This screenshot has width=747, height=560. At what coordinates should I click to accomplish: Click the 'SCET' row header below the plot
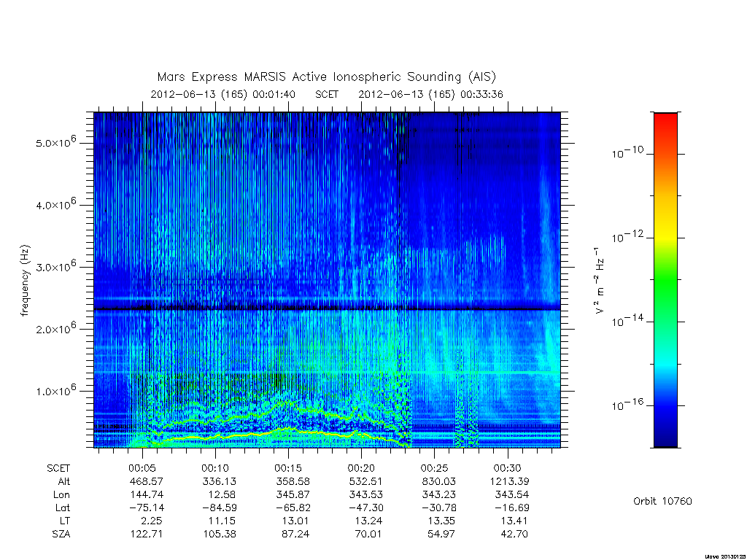pyautogui.click(x=58, y=469)
